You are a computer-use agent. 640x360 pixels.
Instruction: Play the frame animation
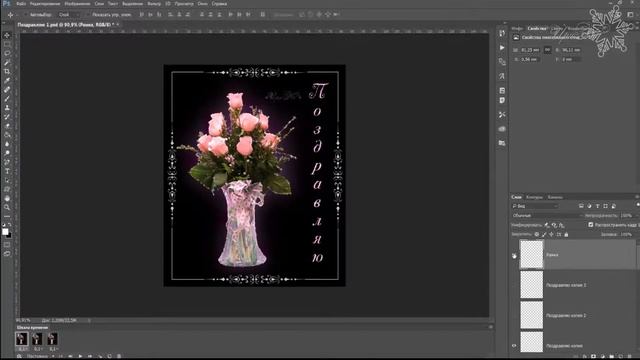[80, 356]
